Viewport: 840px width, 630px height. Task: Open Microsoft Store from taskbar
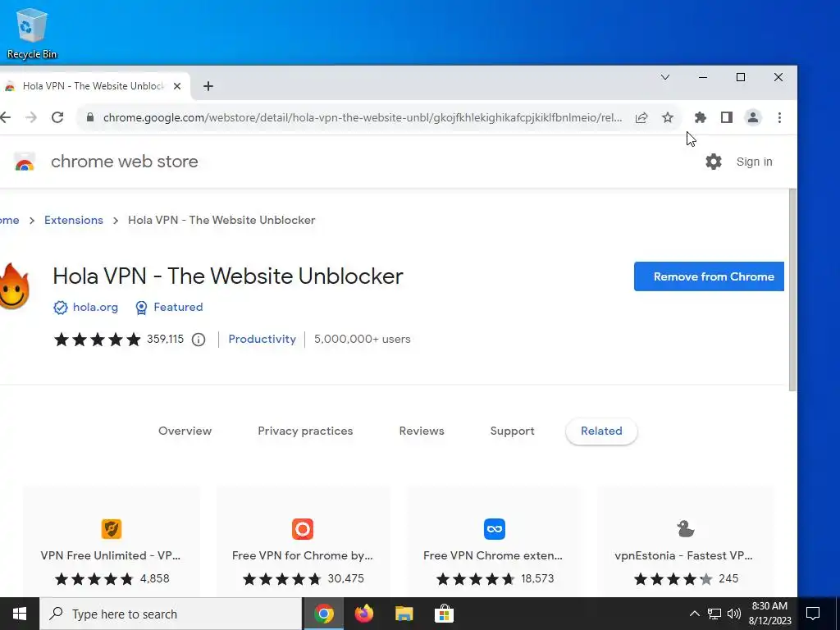pyautogui.click(x=444, y=614)
